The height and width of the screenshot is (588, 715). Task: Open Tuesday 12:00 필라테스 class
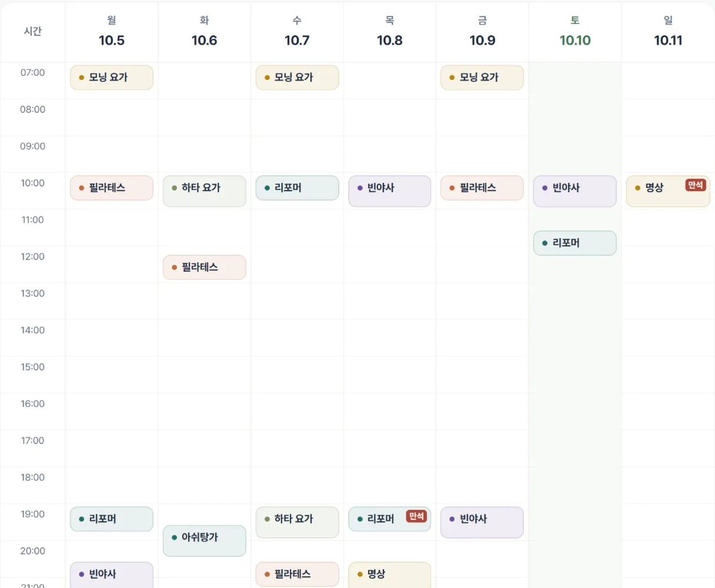[x=205, y=268]
